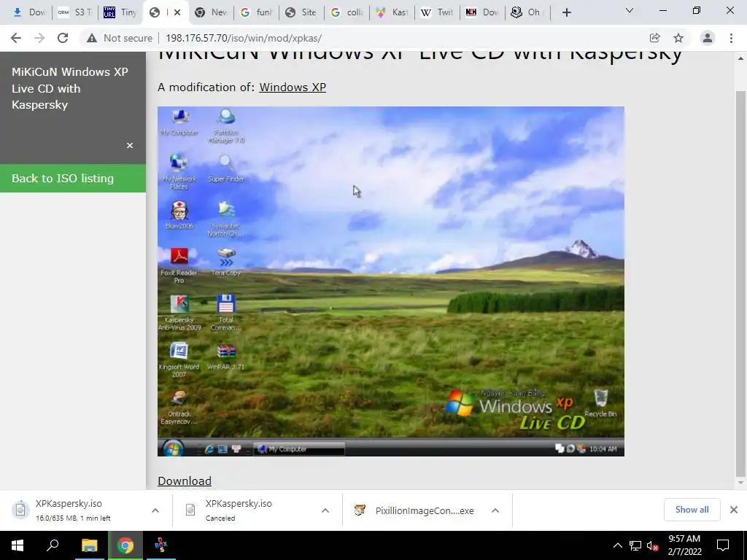Click the browser forward arrow
Screen dimensions: 747x560
click(x=39, y=38)
